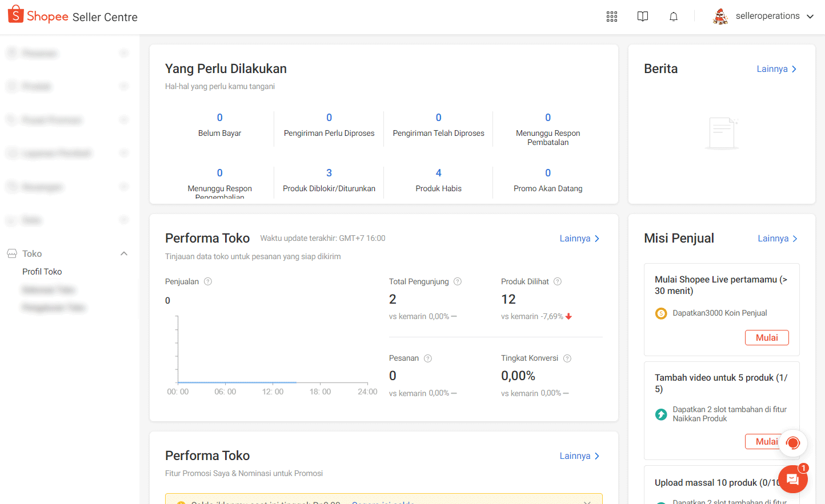Screen dimensions: 825x504
Task: Click the Produk Habis count 4
Action: click(x=438, y=173)
